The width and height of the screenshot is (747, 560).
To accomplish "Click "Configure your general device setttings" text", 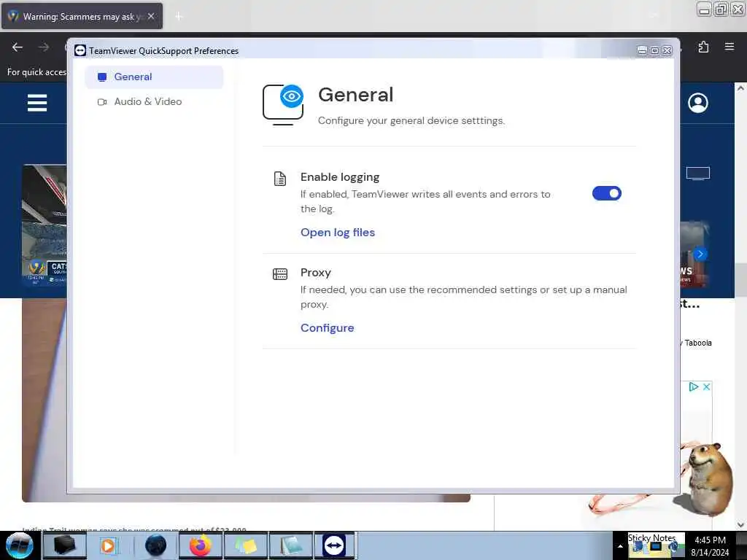I will click(x=411, y=121).
